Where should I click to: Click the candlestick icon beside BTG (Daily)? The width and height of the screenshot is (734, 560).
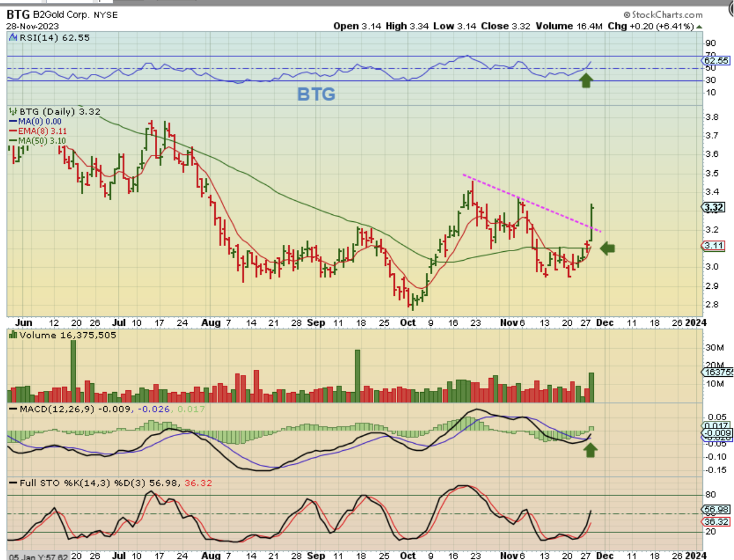pyautogui.click(x=12, y=112)
